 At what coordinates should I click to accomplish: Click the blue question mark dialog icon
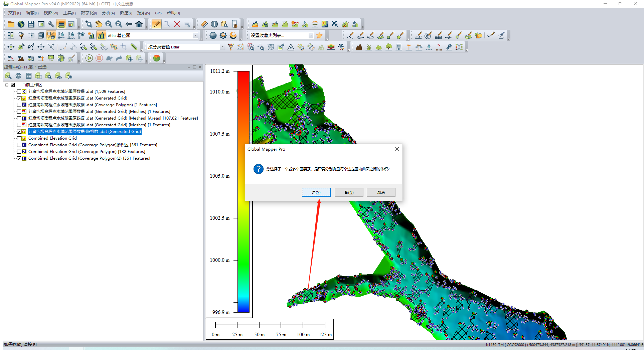coord(258,169)
